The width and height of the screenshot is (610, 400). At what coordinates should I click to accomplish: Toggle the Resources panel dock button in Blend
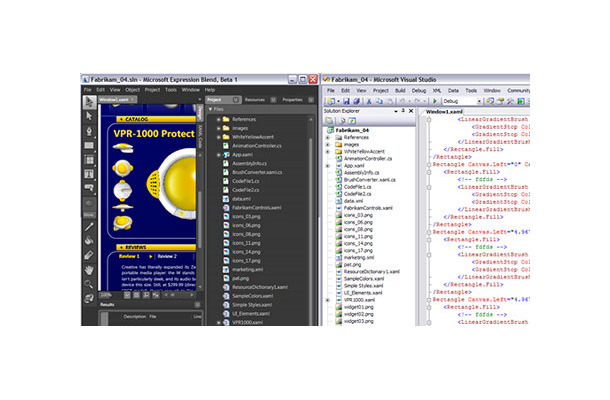point(273,100)
